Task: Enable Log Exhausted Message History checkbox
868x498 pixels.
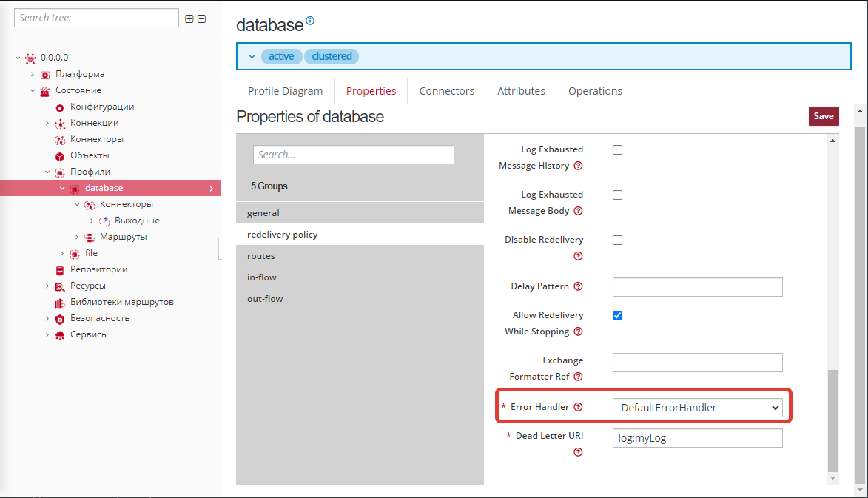Action: (x=617, y=149)
